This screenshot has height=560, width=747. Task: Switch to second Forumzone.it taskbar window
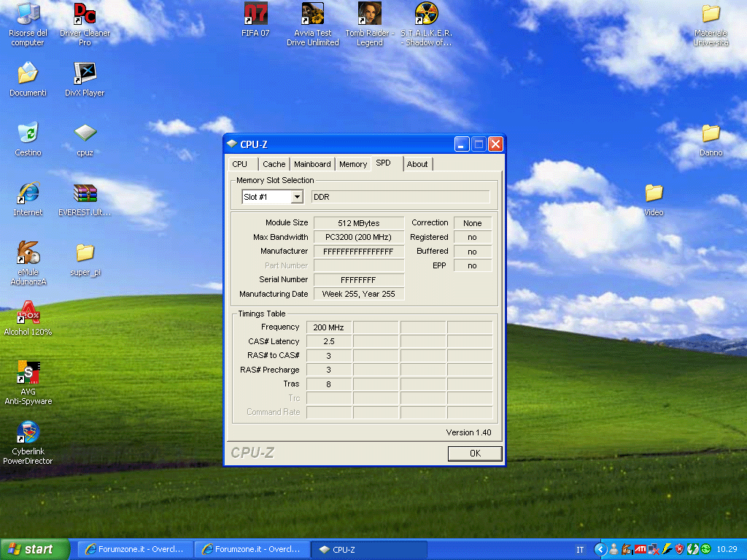(252, 549)
